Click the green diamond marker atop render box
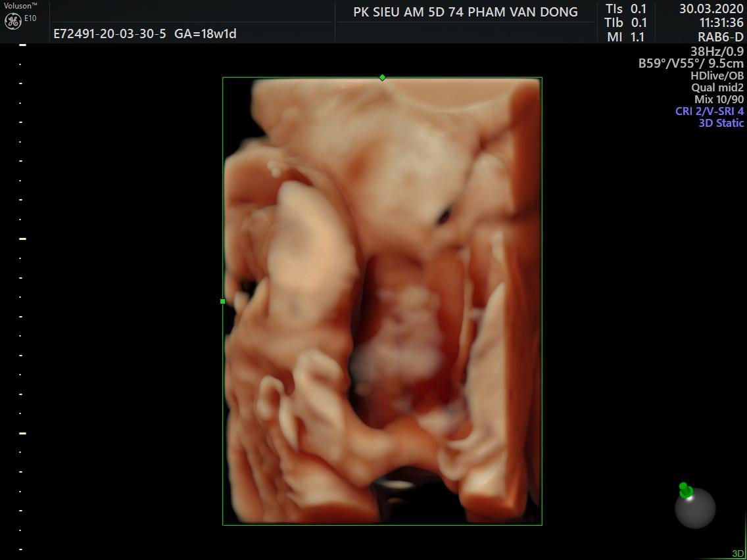Viewport: 747px width, 560px height. (x=382, y=78)
